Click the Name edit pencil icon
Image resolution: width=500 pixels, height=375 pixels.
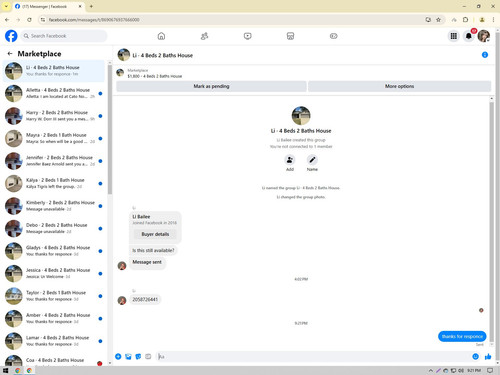pyautogui.click(x=312, y=160)
